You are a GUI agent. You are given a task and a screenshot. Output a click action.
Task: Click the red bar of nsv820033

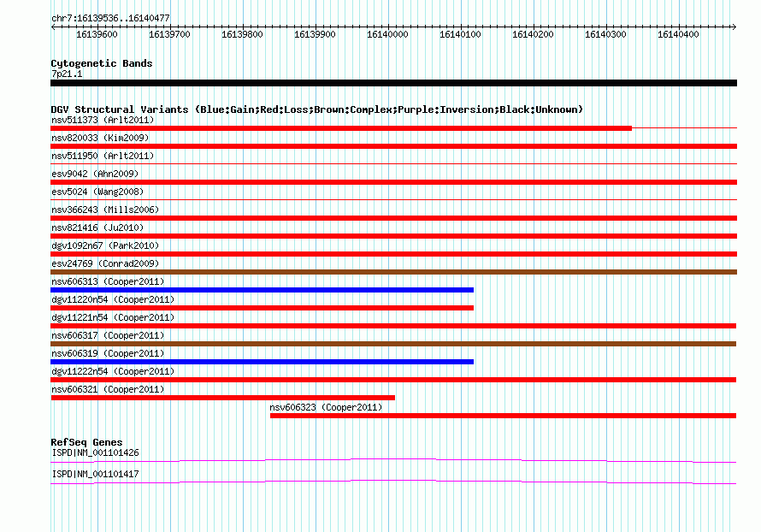pyautogui.click(x=393, y=146)
